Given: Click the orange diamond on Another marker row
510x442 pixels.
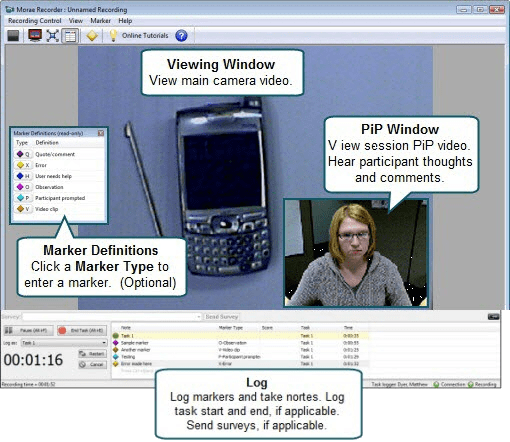Looking at the screenshot, I should [x=116, y=350].
